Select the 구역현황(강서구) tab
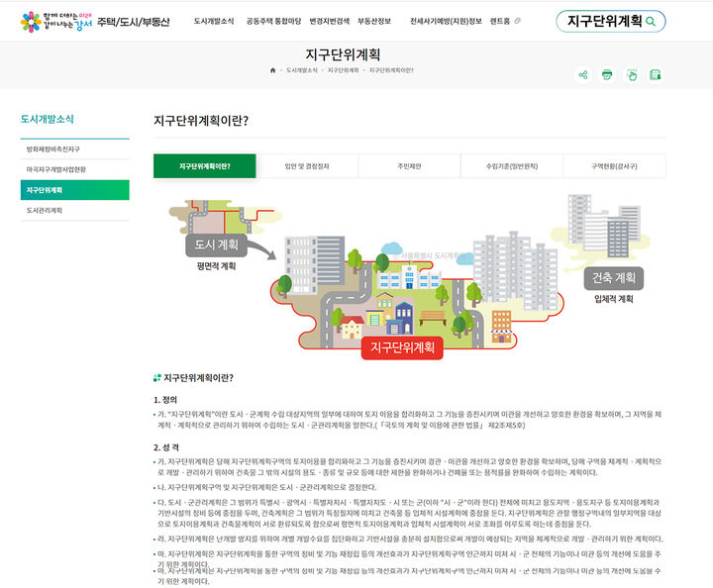713x588 pixels. (614, 166)
